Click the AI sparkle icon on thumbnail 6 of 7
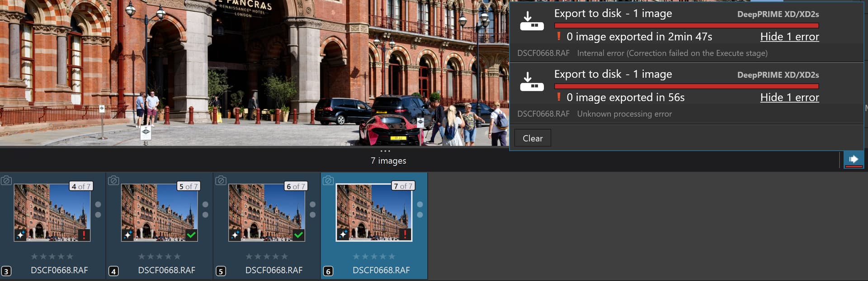This screenshot has width=868, height=281. [x=235, y=234]
